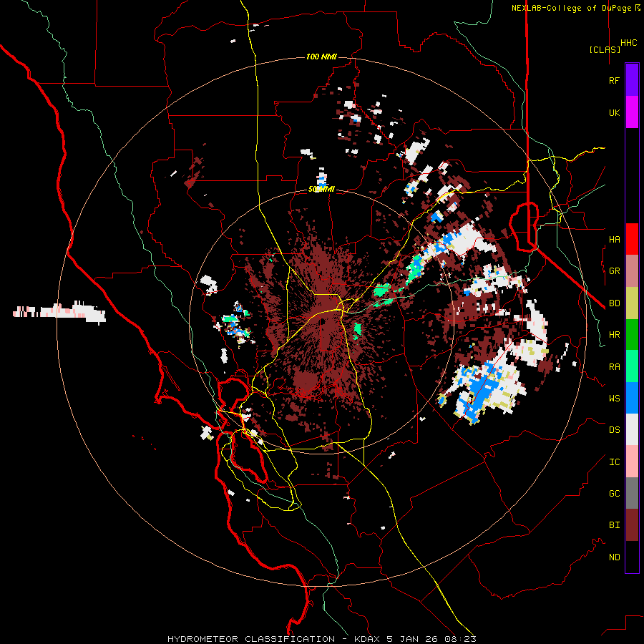Select the 'IC' legend label

click(x=614, y=462)
